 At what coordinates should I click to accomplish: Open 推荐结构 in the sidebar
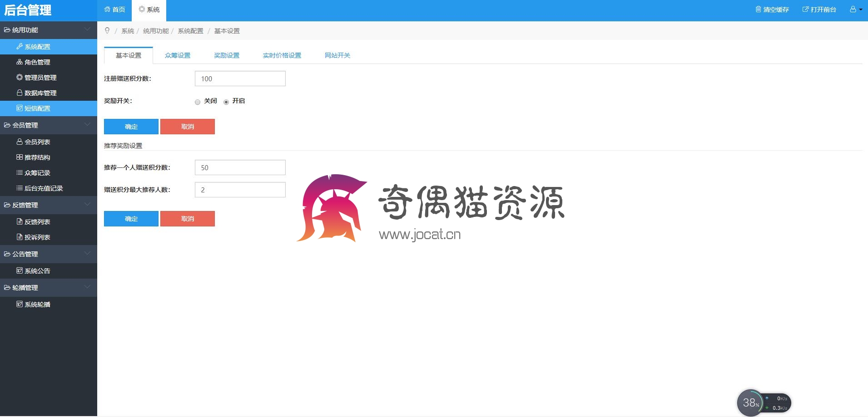(x=49, y=157)
